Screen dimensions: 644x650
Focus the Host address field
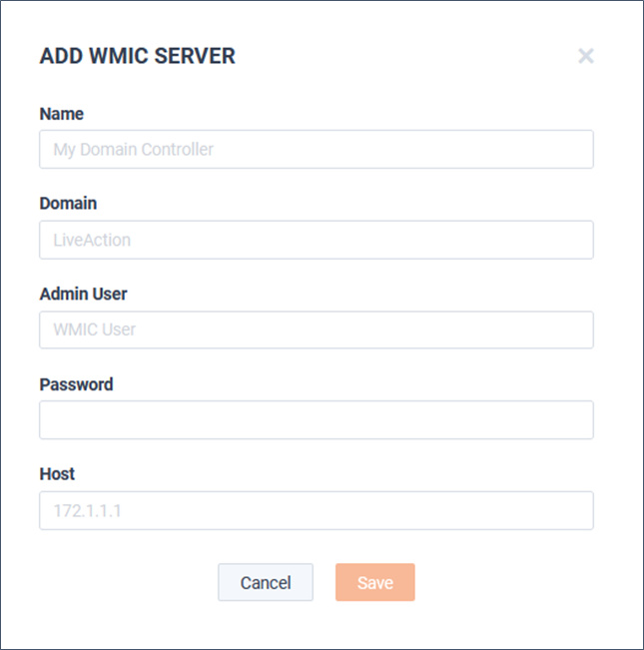pos(317,511)
